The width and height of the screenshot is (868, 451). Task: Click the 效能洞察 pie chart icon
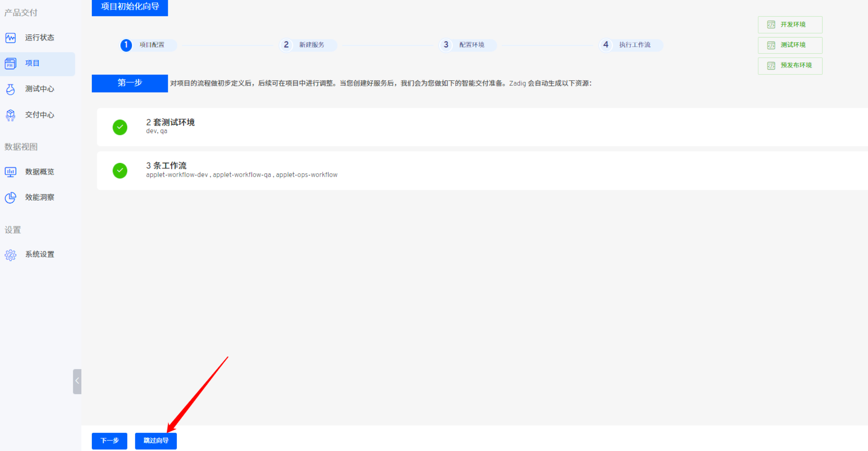10,198
